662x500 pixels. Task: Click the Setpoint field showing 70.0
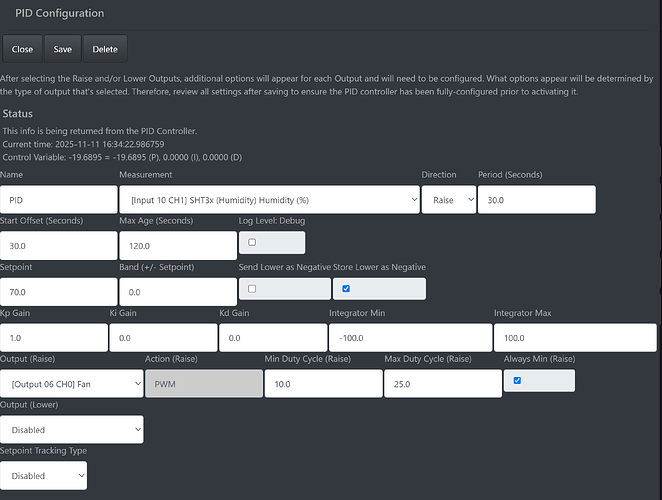(58, 292)
